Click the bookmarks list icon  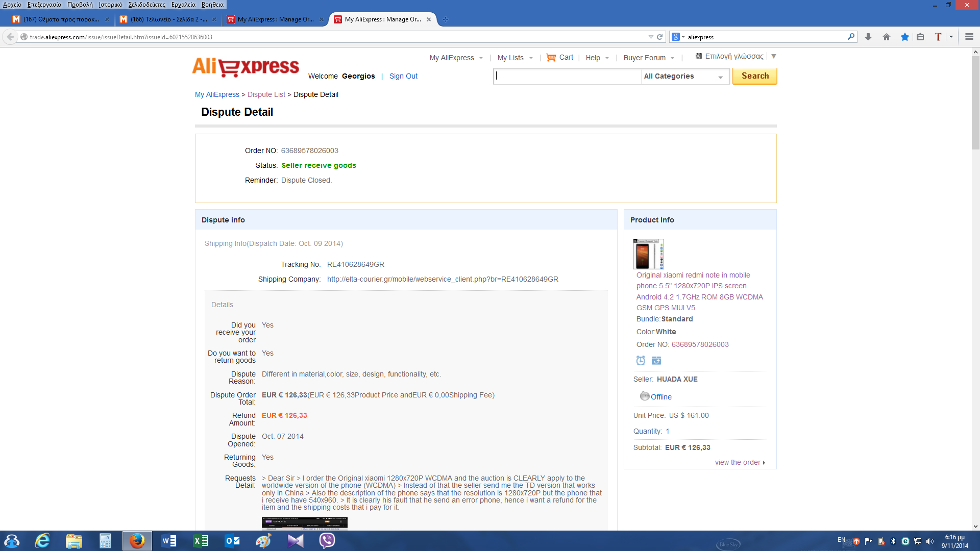coord(920,37)
